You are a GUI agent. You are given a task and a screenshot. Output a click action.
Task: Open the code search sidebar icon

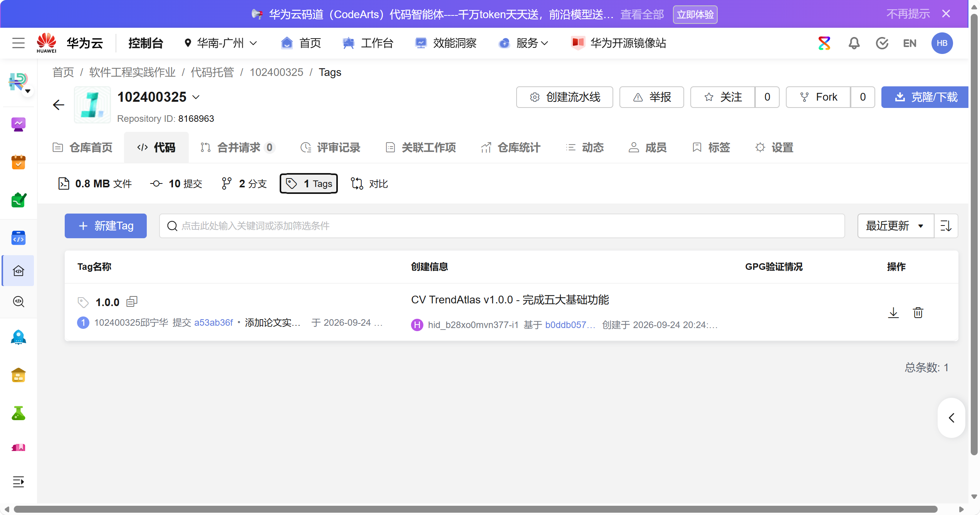click(x=18, y=301)
